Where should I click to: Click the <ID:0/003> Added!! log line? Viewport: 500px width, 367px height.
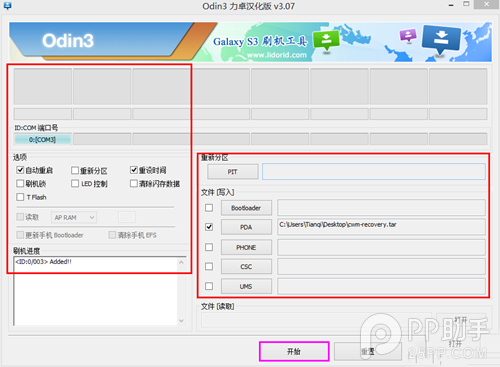[x=43, y=262]
